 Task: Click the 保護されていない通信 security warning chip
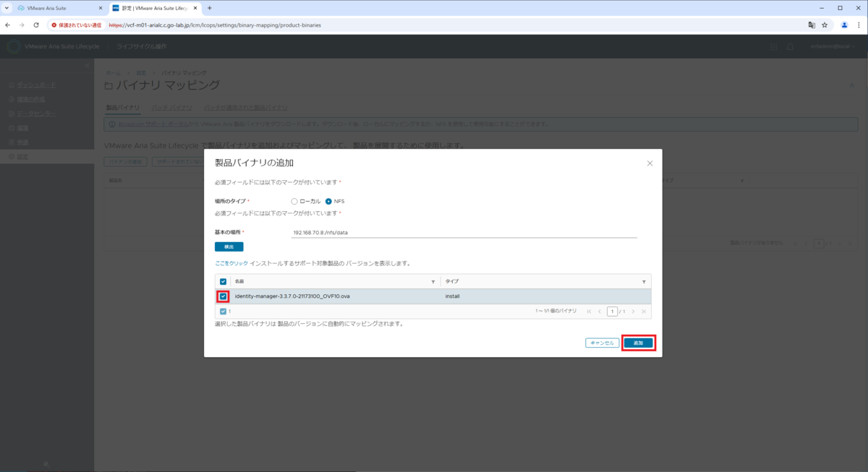pyautogui.click(x=77, y=25)
